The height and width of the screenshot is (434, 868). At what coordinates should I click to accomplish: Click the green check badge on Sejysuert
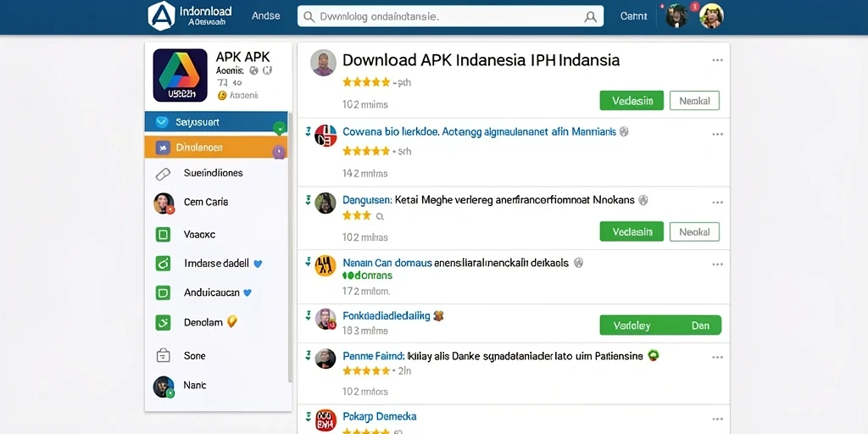pos(280,129)
